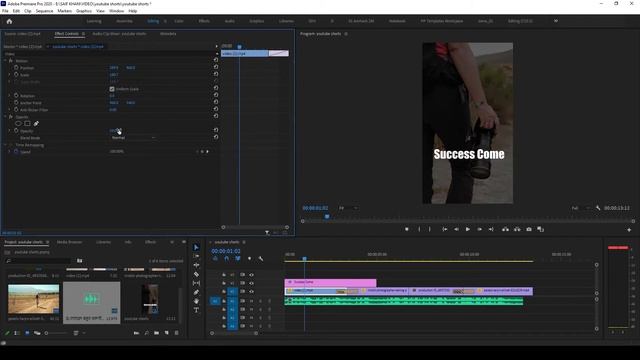640x360 pixels.
Task: Step forward one frame
Action: [x=480, y=229]
